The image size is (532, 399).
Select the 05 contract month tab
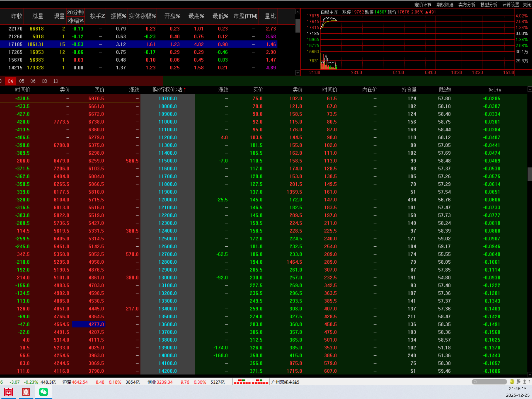(x=22, y=81)
